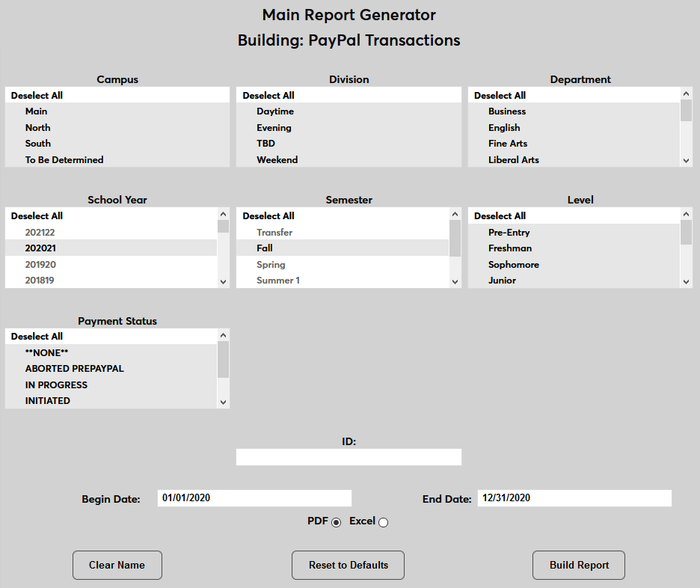Click School Year list scroll up arrow
700x588 pixels.
point(223,214)
